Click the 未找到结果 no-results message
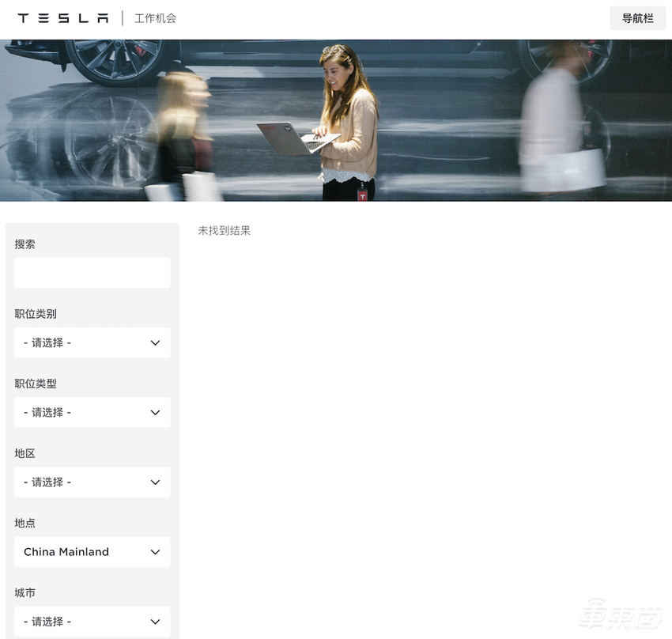 click(x=224, y=231)
